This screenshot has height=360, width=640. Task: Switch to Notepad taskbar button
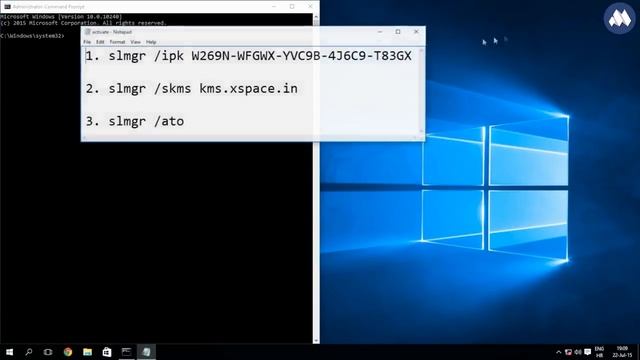point(146,352)
